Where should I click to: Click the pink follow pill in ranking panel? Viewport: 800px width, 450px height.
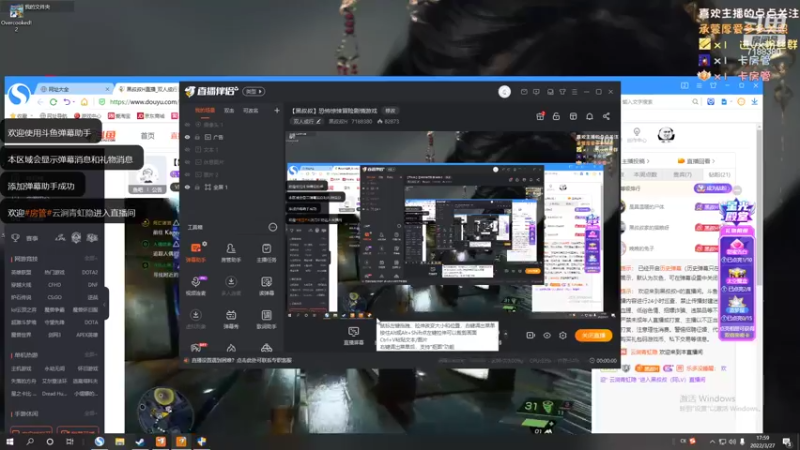[713, 188]
